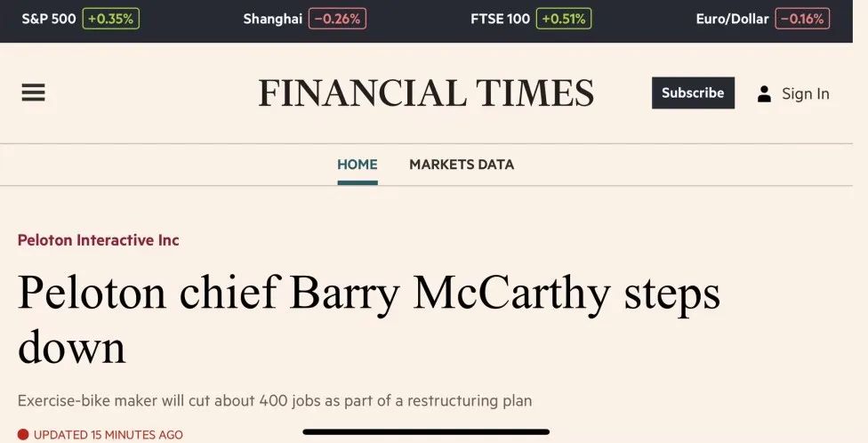
Task: Open the hamburger navigation menu
Action: (x=33, y=93)
